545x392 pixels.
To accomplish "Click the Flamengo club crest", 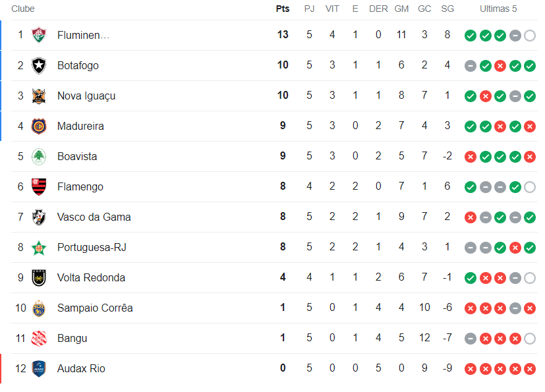I will 39,186.
